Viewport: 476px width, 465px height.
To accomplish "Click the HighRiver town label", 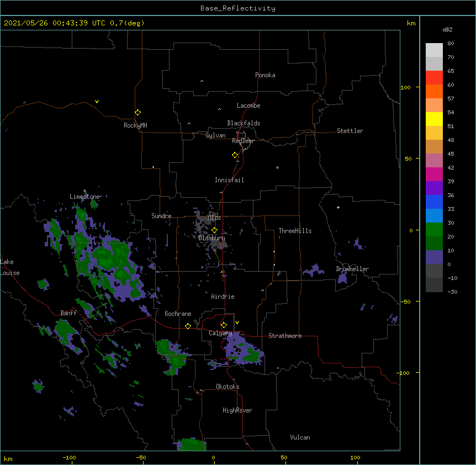I will coord(237,410).
